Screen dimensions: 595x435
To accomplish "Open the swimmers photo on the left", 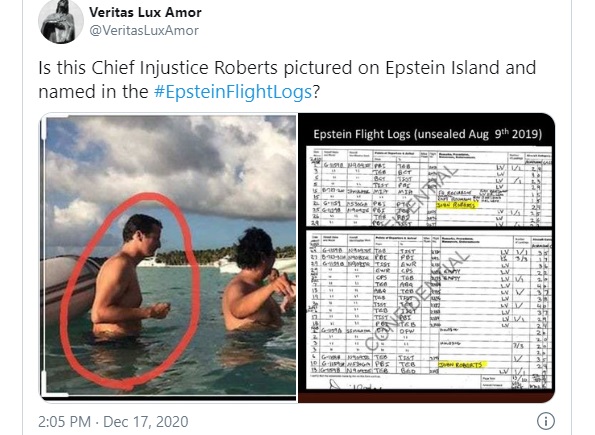I will 168,257.
